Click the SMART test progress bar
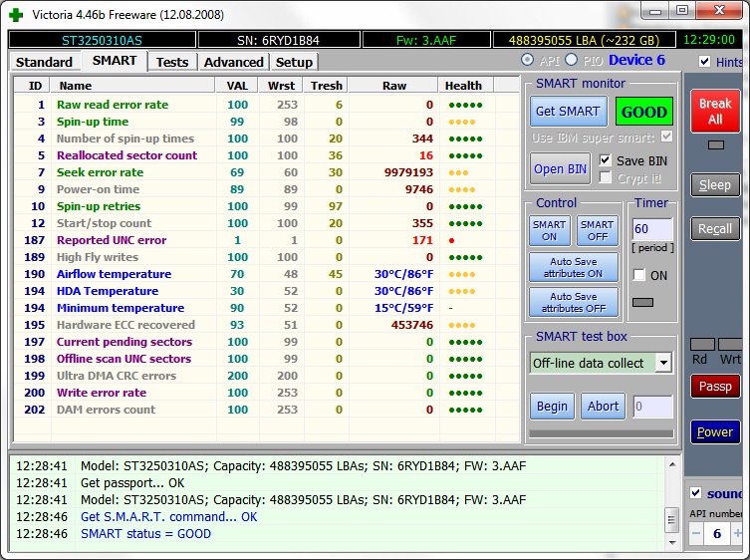Viewport: 750px width, 560px height. (602, 433)
